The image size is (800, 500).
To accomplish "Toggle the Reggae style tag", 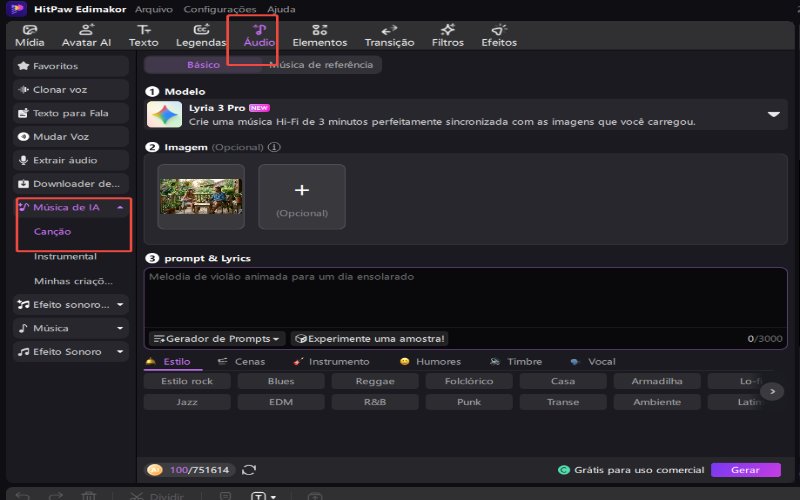I will (x=375, y=381).
